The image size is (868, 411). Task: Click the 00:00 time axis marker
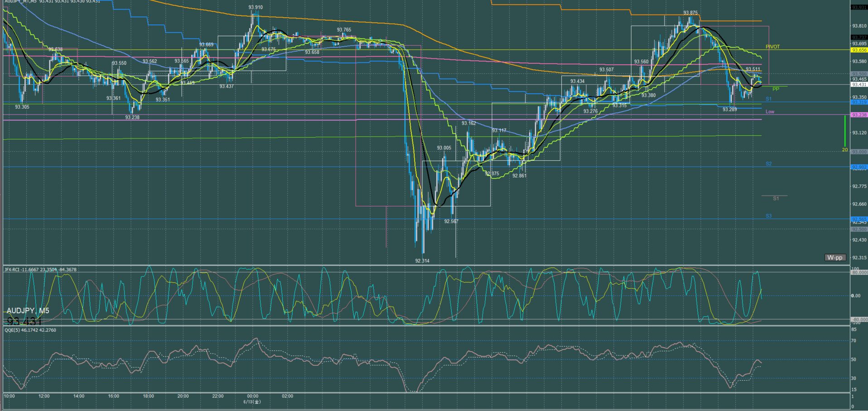(253, 396)
